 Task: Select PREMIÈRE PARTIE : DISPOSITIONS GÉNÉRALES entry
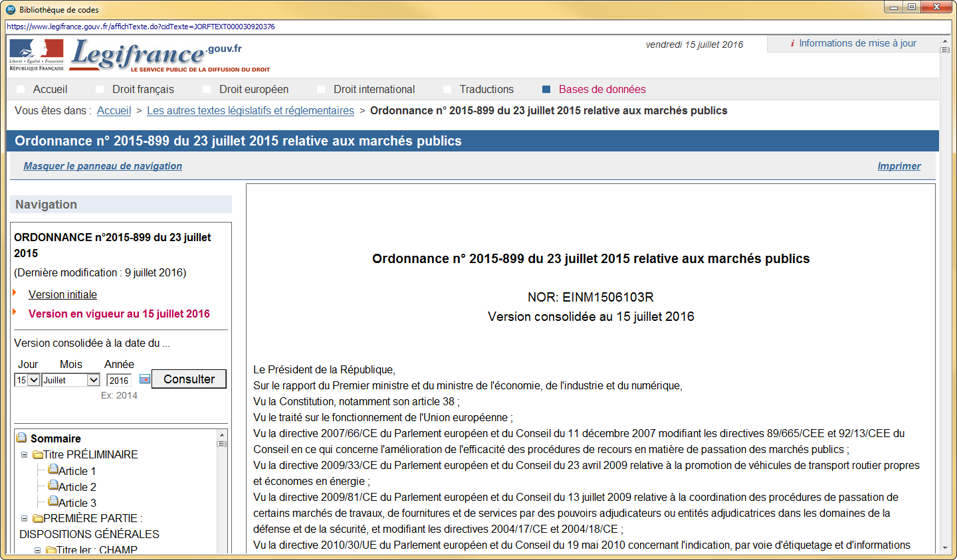coord(90,526)
